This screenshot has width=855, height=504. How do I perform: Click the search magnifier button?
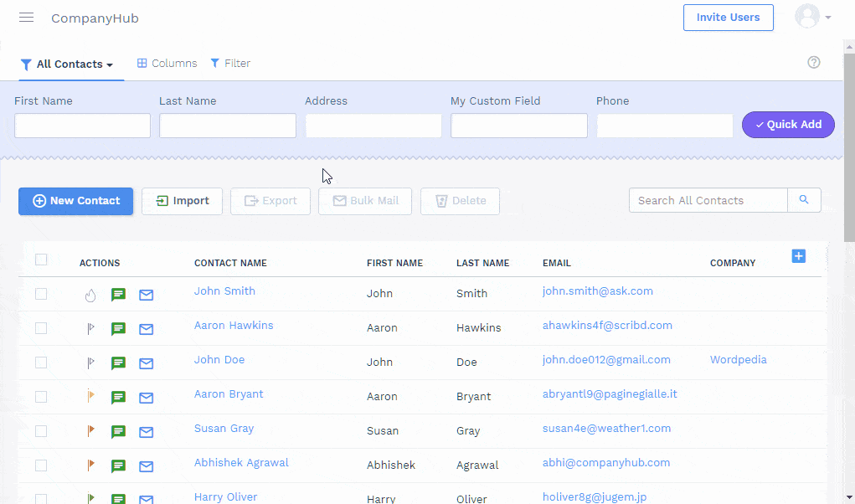(x=804, y=200)
